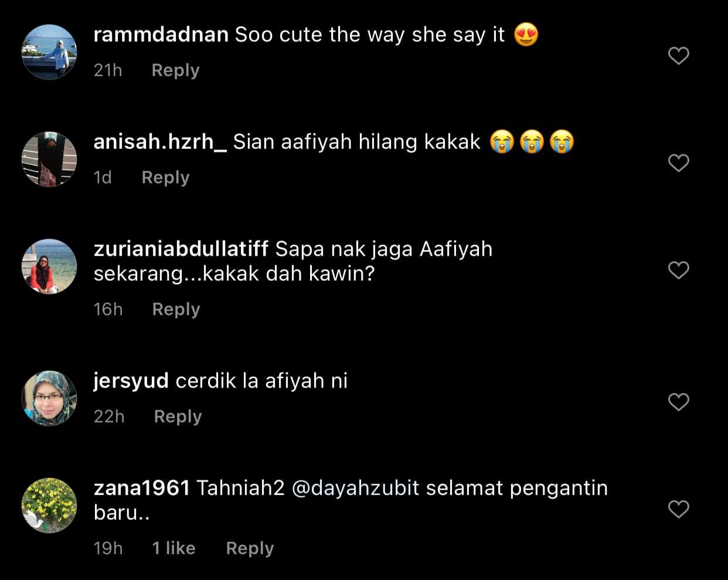Open the @dayahzubit mention link
The width and height of the screenshot is (728, 580).
coord(355,489)
